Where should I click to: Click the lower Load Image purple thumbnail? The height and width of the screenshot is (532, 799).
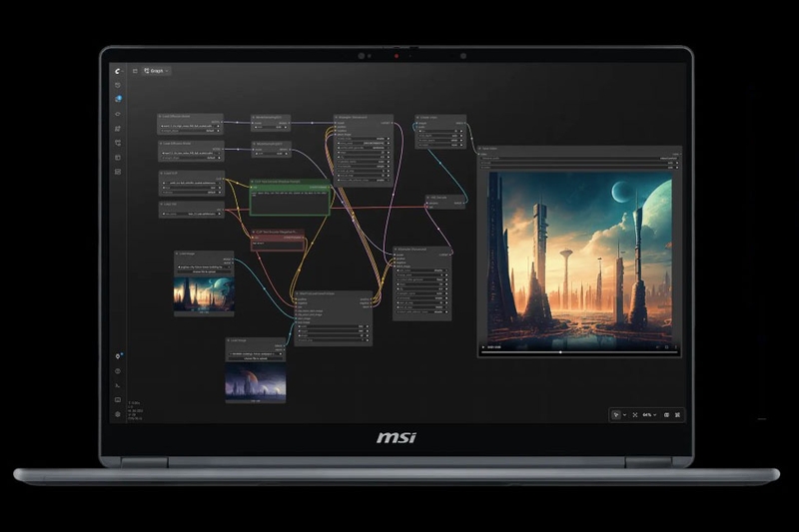pyautogui.click(x=256, y=383)
